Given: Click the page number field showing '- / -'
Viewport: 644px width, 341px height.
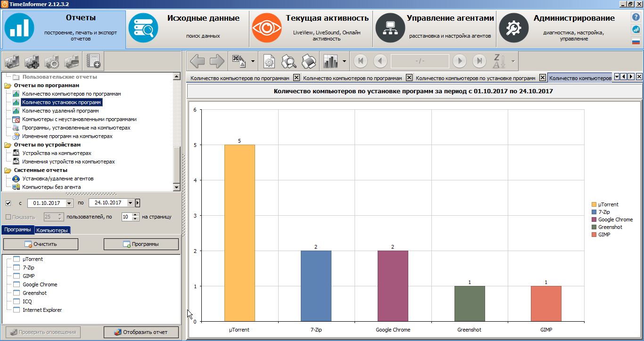Looking at the screenshot, I should point(420,61).
